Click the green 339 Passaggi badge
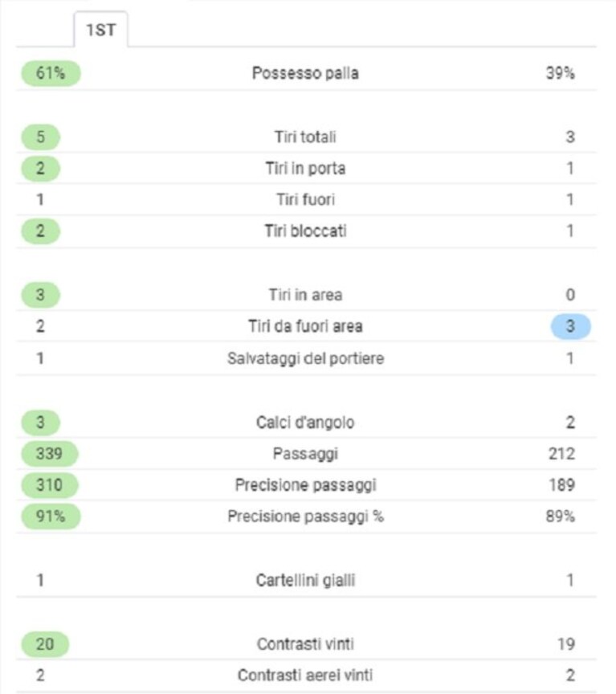The height and width of the screenshot is (694, 616). coord(50,454)
